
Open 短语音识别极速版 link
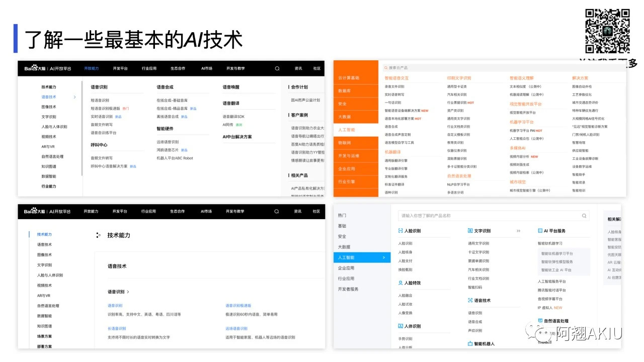click(106, 108)
